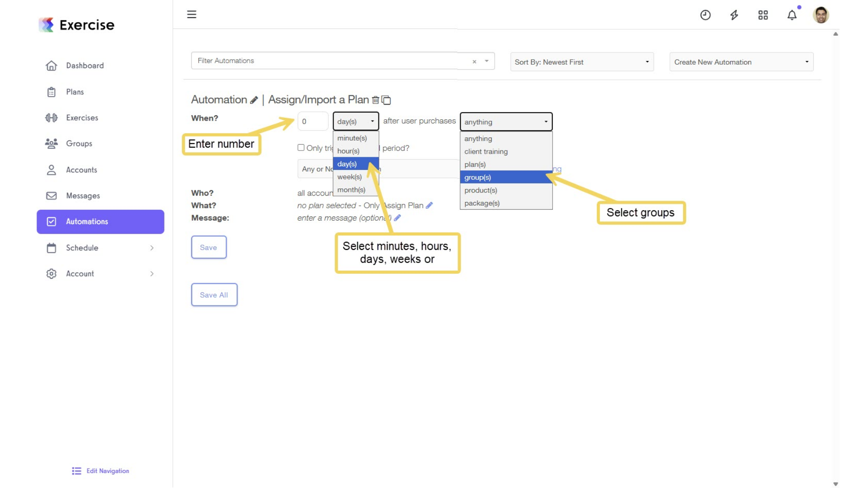Click the Exercise logo
This screenshot has width=868, height=488.
click(x=76, y=25)
